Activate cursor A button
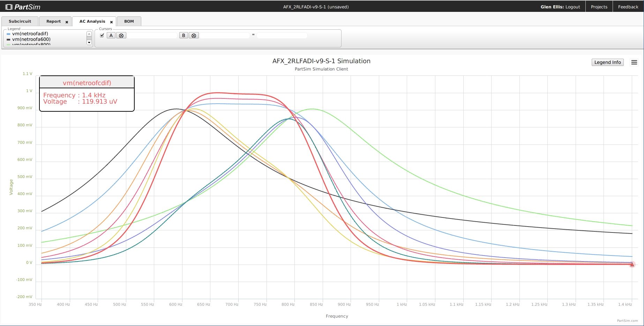The image size is (644, 326). click(x=111, y=35)
